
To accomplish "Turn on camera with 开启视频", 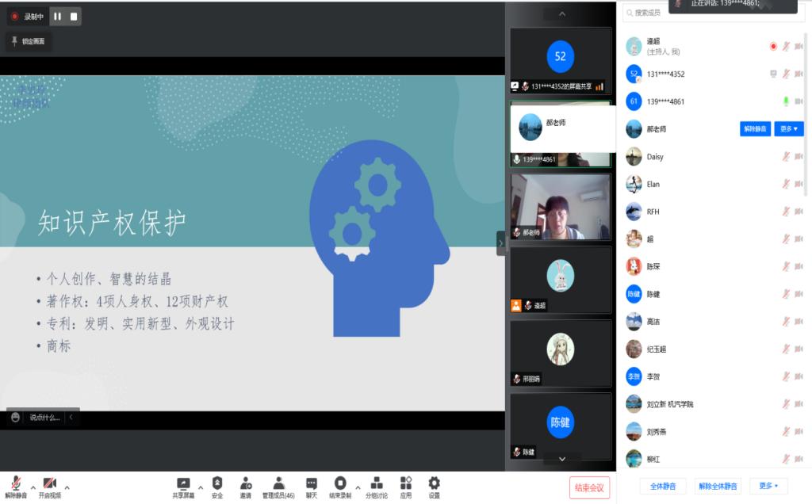I will [x=49, y=483].
